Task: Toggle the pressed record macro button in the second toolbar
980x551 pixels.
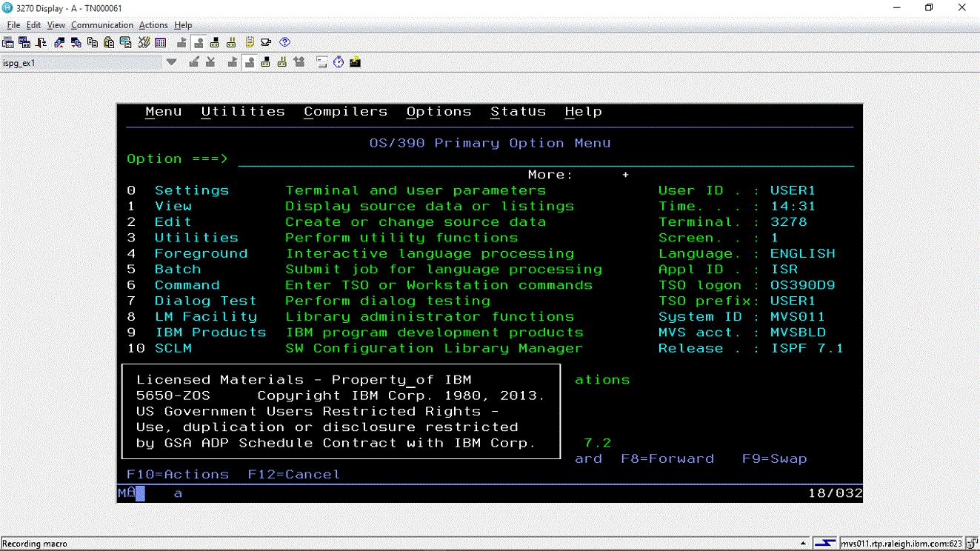Action: (248, 62)
